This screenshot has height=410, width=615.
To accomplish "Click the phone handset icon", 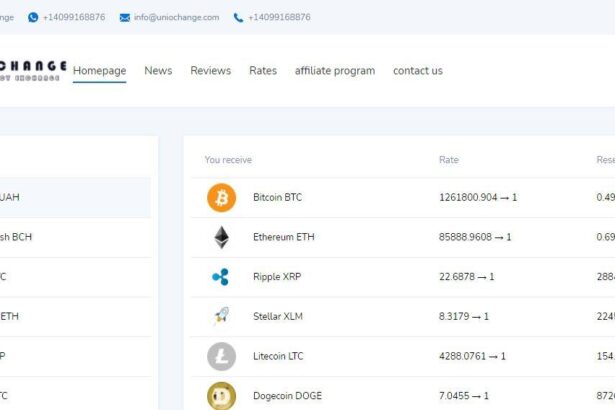I will click(x=238, y=18).
